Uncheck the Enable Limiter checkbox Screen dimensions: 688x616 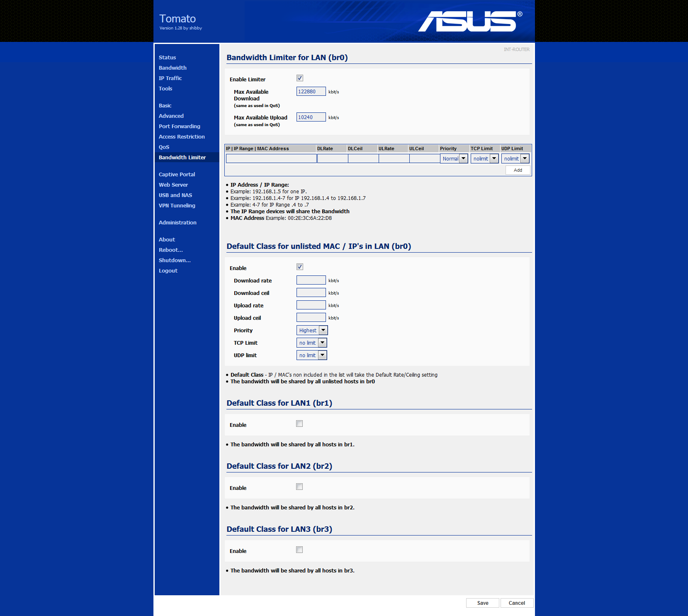[x=300, y=78]
